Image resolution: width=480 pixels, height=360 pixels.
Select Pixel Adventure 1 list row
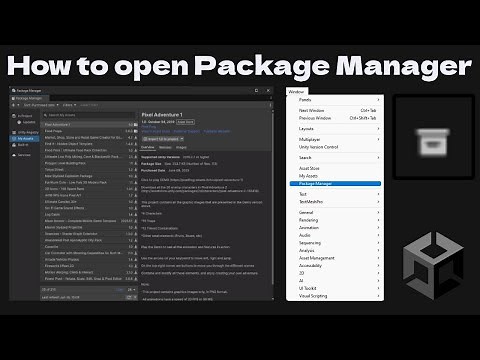tap(89, 125)
